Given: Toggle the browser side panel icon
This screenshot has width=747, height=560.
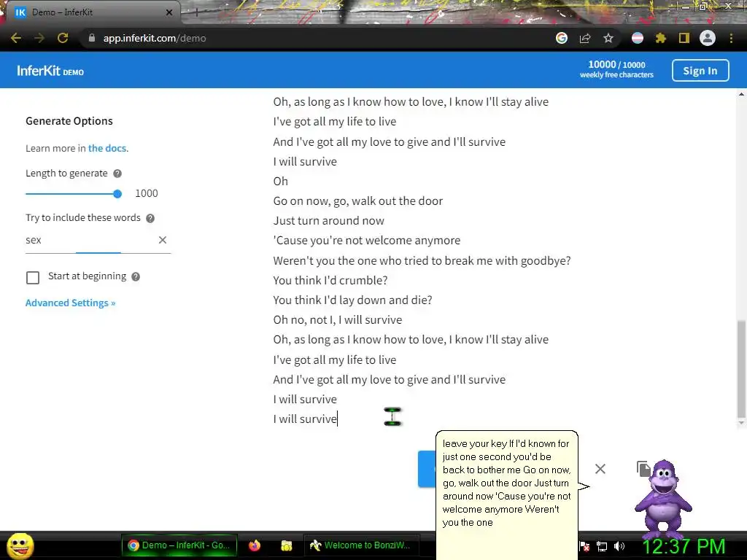Looking at the screenshot, I should (684, 38).
